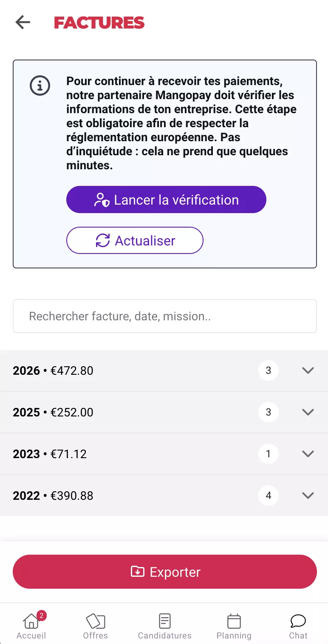Open Accueil home icon in bottom bar
The height and width of the screenshot is (644, 328).
(x=31, y=621)
